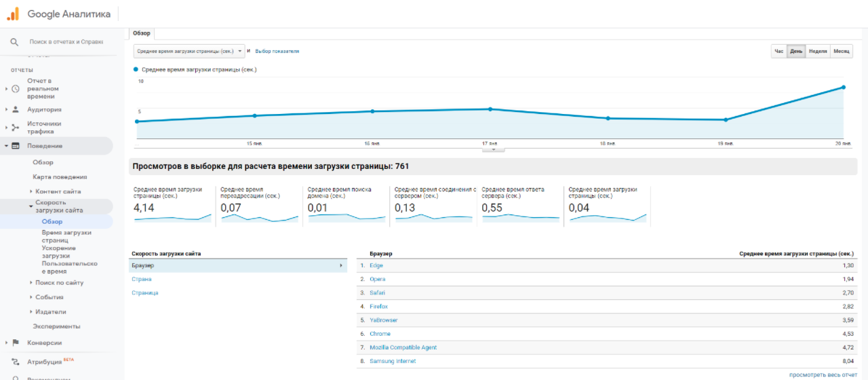The width and height of the screenshot is (868, 380).
Task: Switch chart granularity to Неделя
Action: [818, 52]
